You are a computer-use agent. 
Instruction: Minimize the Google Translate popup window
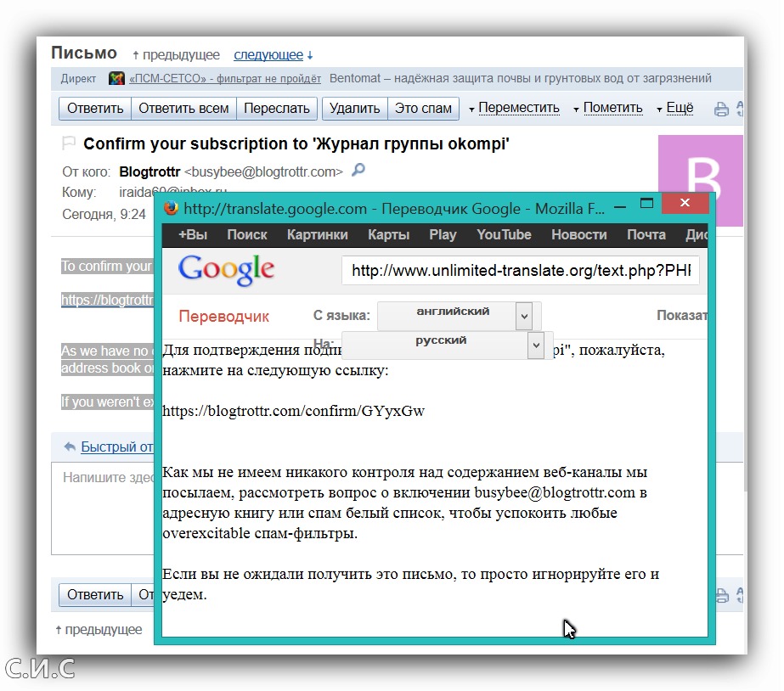click(x=620, y=207)
